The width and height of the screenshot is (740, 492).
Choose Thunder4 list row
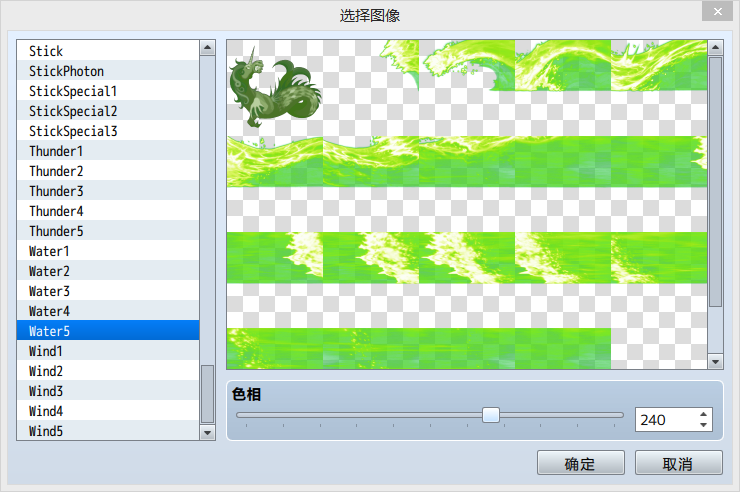click(108, 211)
